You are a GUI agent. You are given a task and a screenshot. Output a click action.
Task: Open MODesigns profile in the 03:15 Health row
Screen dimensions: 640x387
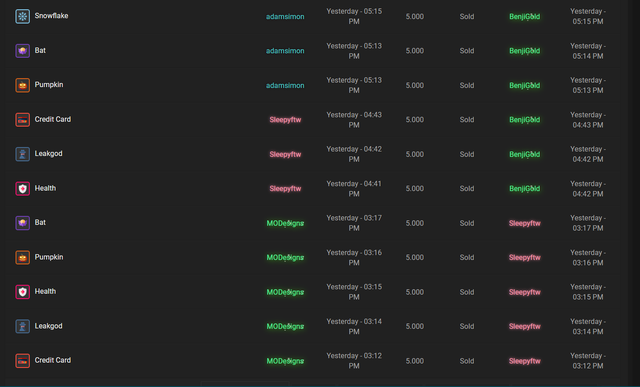pyautogui.click(x=285, y=292)
